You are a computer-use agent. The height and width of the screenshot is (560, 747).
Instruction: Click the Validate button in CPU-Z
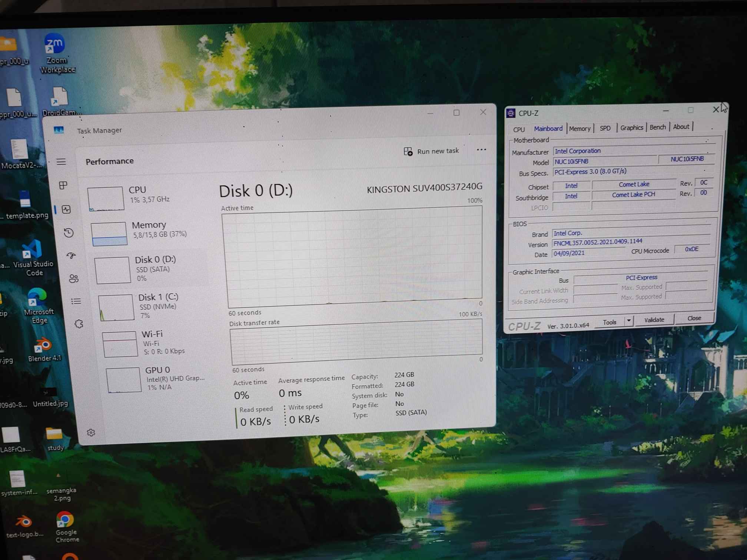click(x=654, y=320)
